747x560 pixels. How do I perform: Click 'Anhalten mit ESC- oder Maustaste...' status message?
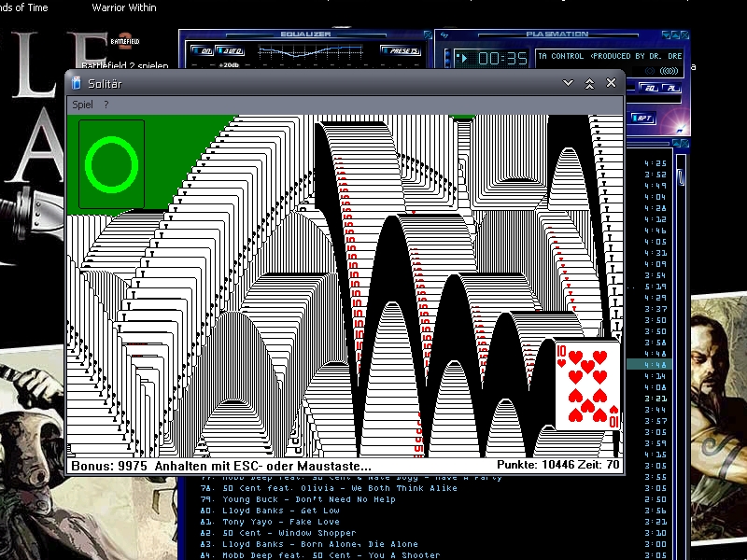262,465
